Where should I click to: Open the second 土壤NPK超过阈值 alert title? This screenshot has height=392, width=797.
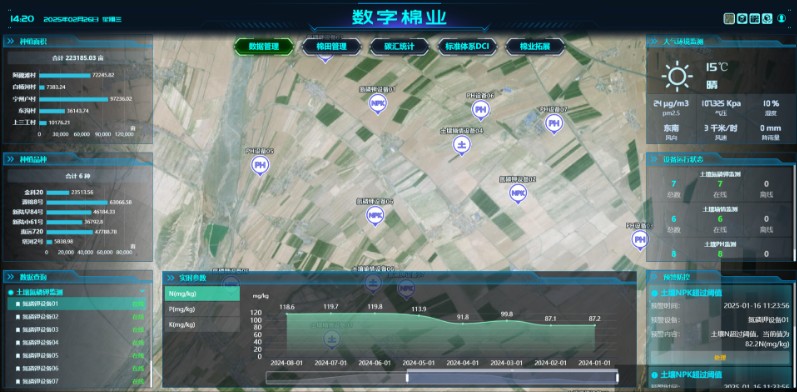[x=691, y=375]
